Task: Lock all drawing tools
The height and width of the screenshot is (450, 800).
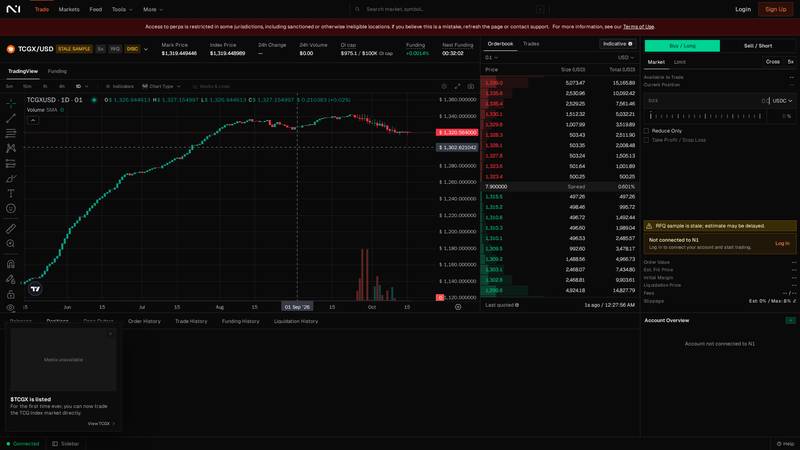Action: pos(11,294)
